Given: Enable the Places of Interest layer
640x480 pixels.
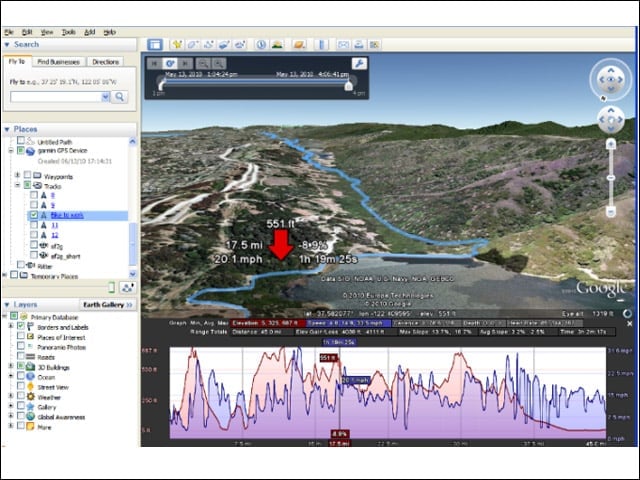Looking at the screenshot, I should pyautogui.click(x=21, y=336).
